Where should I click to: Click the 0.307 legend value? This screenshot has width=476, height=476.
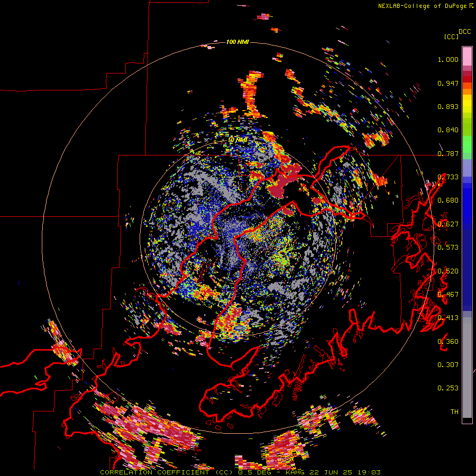coord(448,364)
